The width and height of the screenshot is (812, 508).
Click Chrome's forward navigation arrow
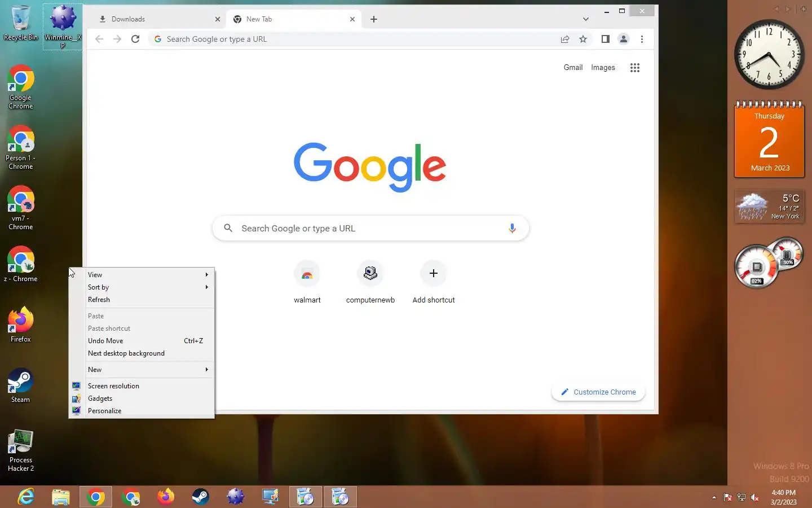tap(117, 39)
